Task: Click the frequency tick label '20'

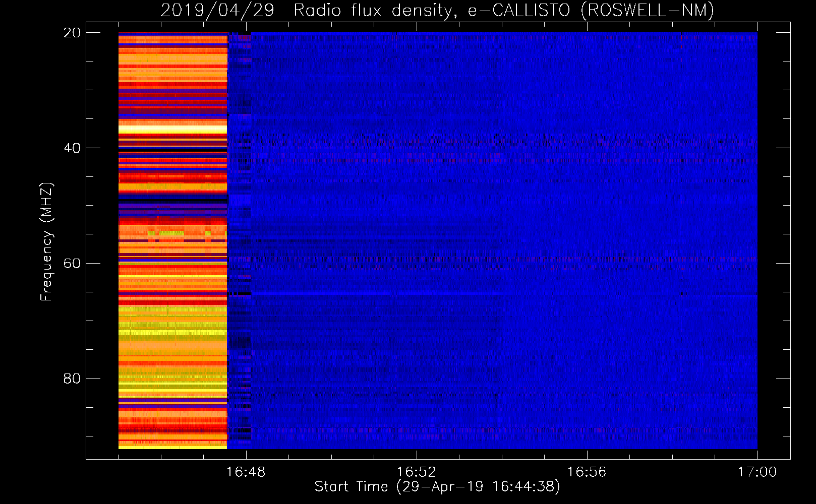Action: pos(72,33)
